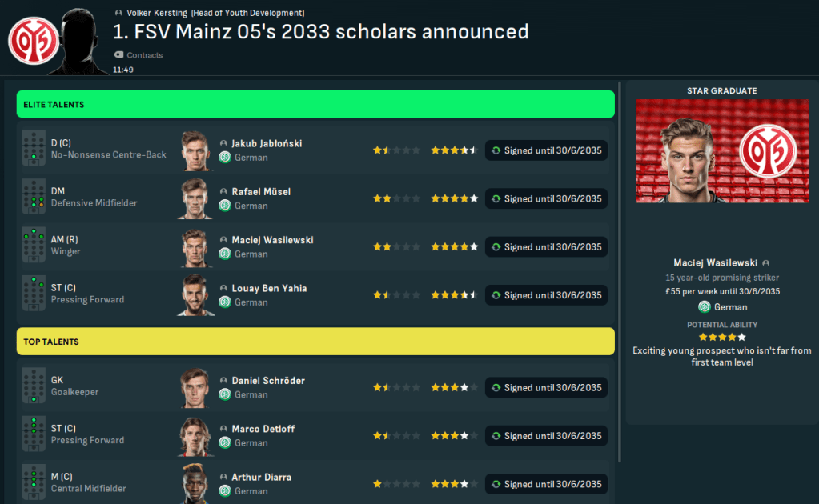This screenshot has height=504, width=819.
Task: Click Rafael Müsel's Signed until 30/6/2035 button
Action: 546,198
